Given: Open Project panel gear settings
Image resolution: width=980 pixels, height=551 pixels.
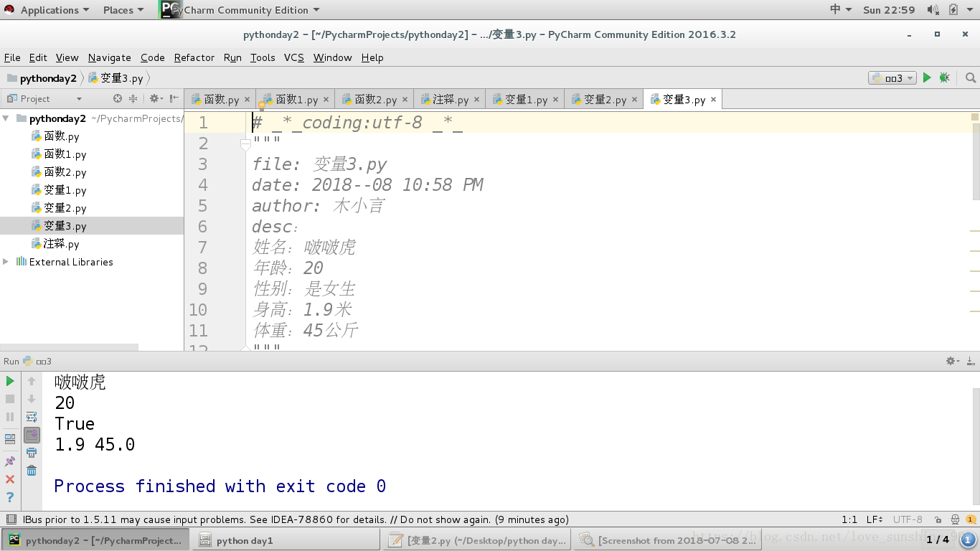Looking at the screenshot, I should tap(156, 99).
